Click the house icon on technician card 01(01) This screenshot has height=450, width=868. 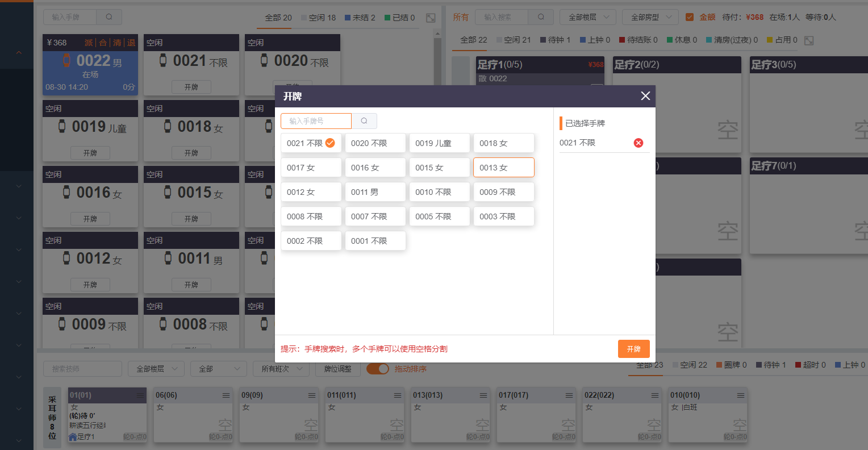coord(73,437)
